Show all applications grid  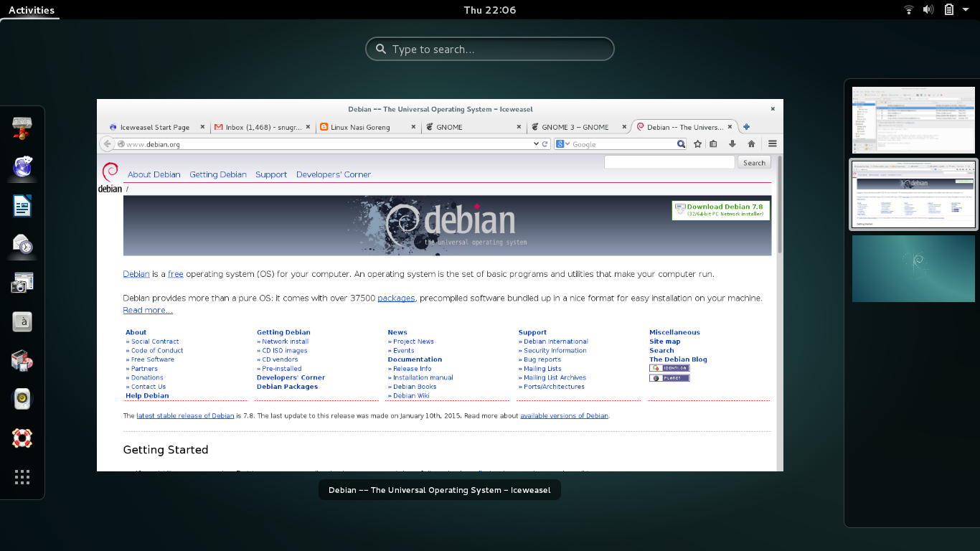tap(22, 477)
